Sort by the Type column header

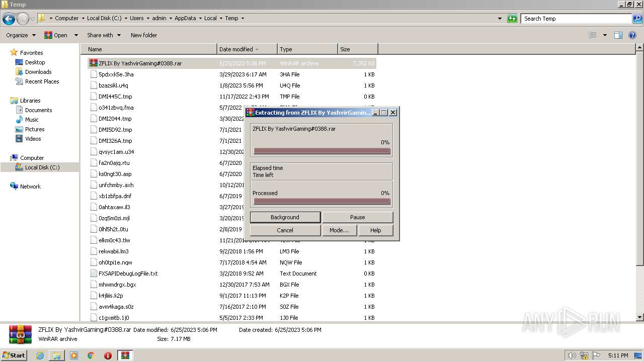[307, 49]
